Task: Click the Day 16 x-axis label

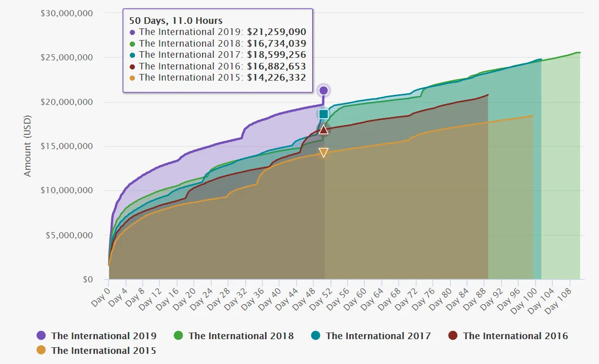Action: click(x=167, y=299)
